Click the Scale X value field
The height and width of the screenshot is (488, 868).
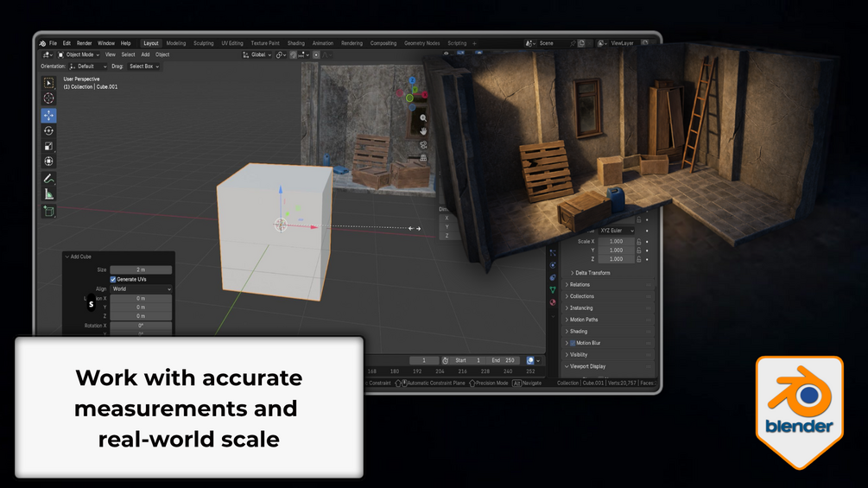[x=616, y=242]
